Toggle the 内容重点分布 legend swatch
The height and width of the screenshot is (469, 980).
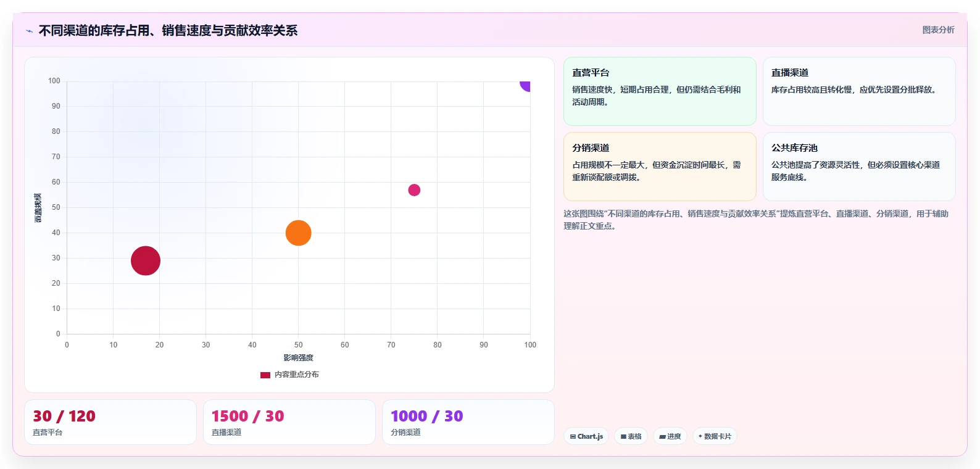point(265,375)
